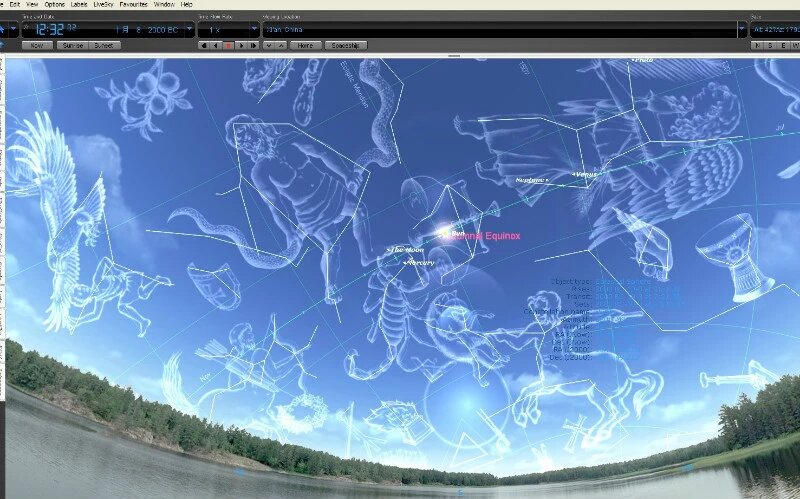Open the Labels menu
The height and width of the screenshot is (499, 800).
coord(79,4)
